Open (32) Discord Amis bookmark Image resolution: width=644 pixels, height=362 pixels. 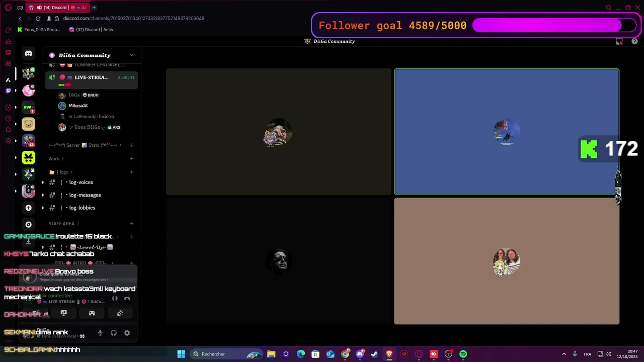point(91,30)
